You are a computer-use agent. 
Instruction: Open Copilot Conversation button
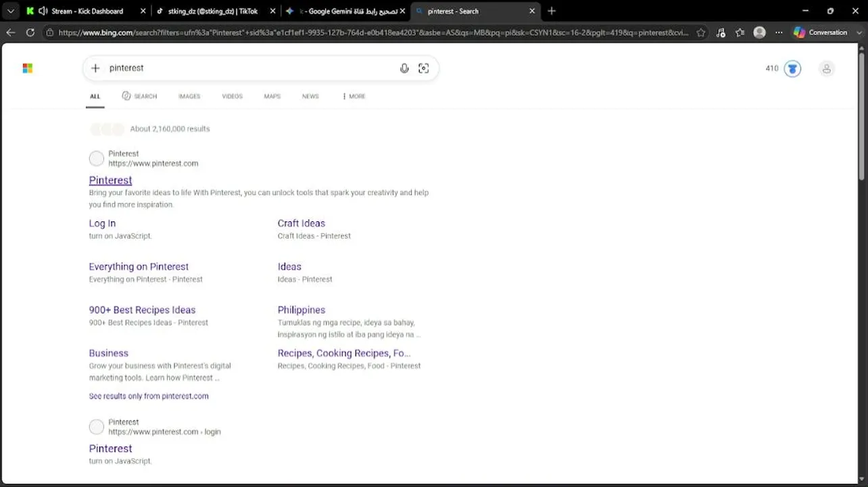pos(820,32)
